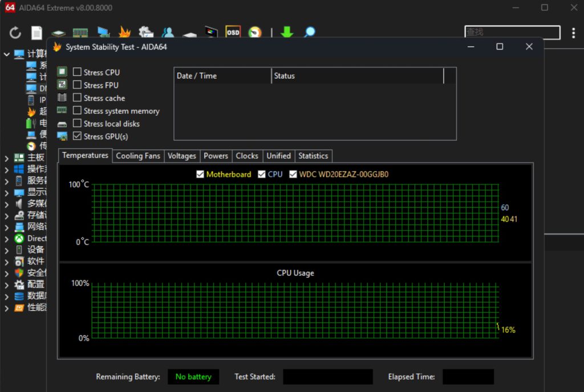Expand the DirectX tree node arrow
584x392 pixels.
point(6,239)
